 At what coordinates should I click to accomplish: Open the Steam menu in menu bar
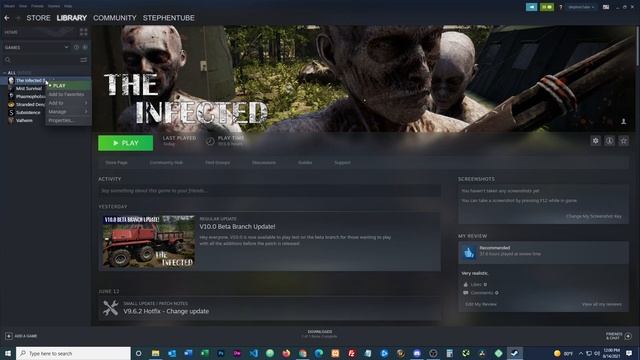tap(9, 6)
